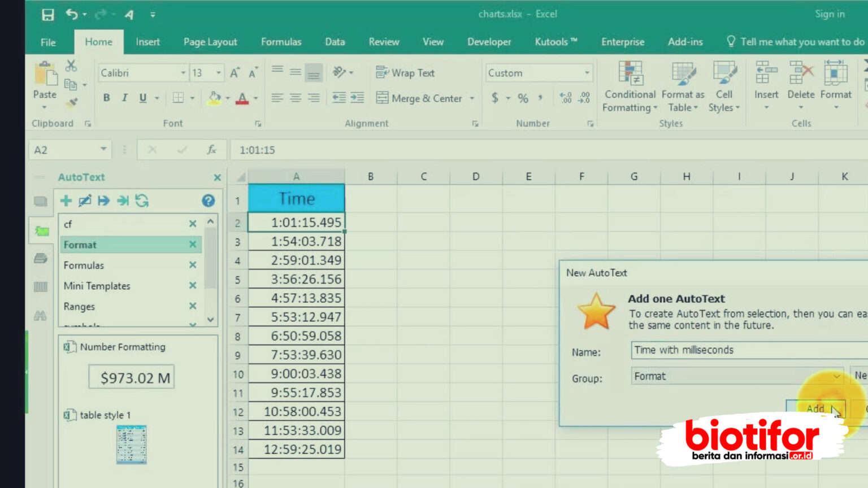This screenshot has height=488, width=868.
Task: Open the Custom number format dropdown
Action: click(x=587, y=72)
